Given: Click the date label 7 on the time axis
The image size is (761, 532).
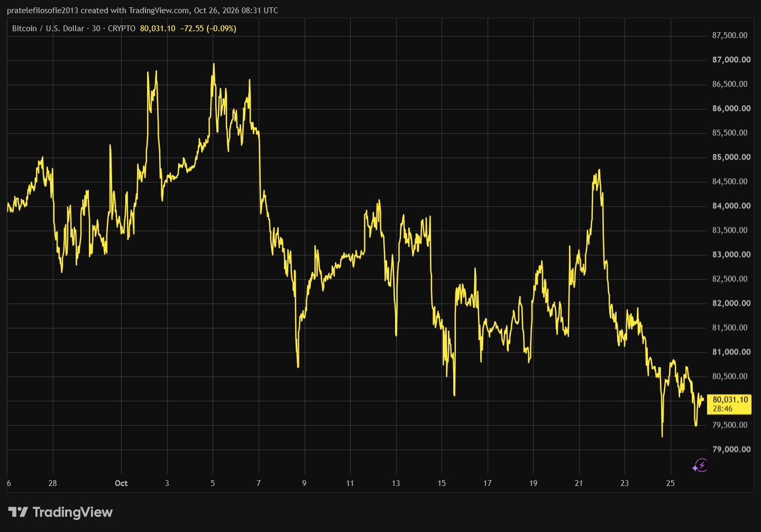Looking at the screenshot, I should (259, 483).
